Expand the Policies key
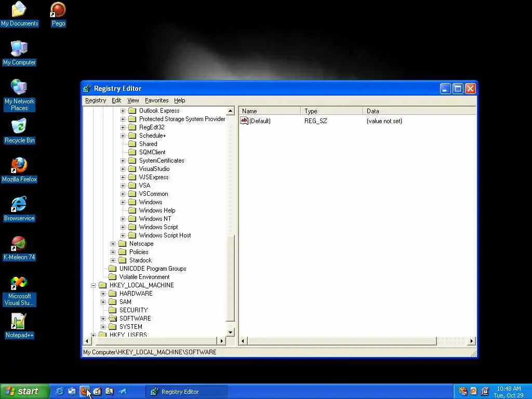The height and width of the screenshot is (399, 532). pos(113,252)
